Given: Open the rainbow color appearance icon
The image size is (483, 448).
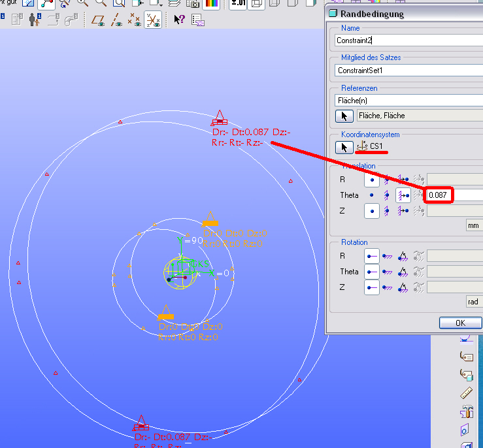Looking at the screenshot, I should 211,4.
